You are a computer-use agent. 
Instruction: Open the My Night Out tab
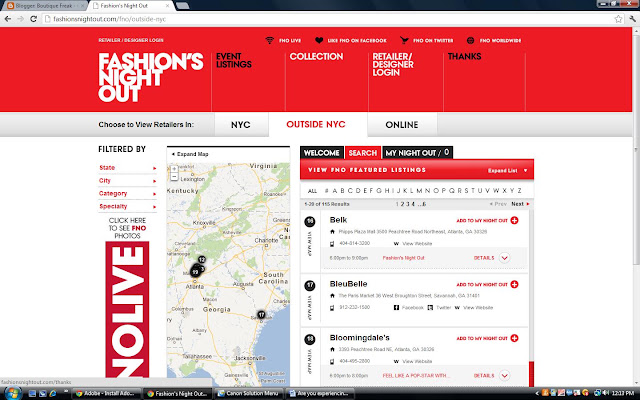[417, 153]
